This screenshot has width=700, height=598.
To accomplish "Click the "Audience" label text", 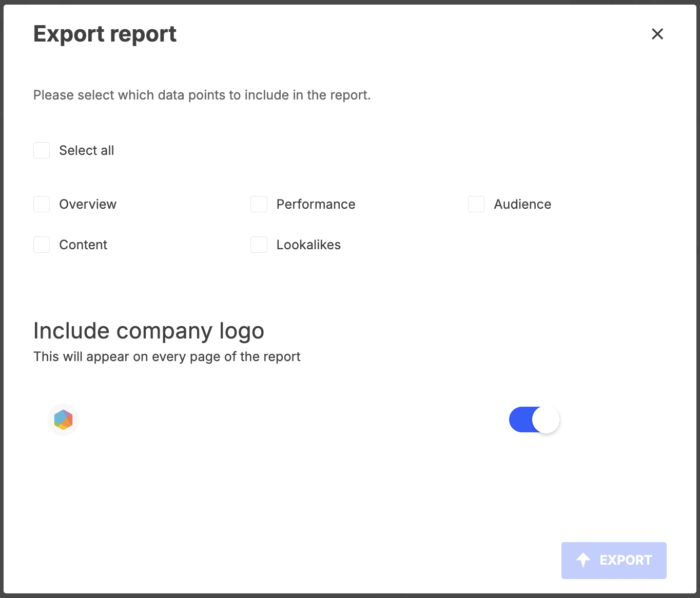I will [x=522, y=204].
